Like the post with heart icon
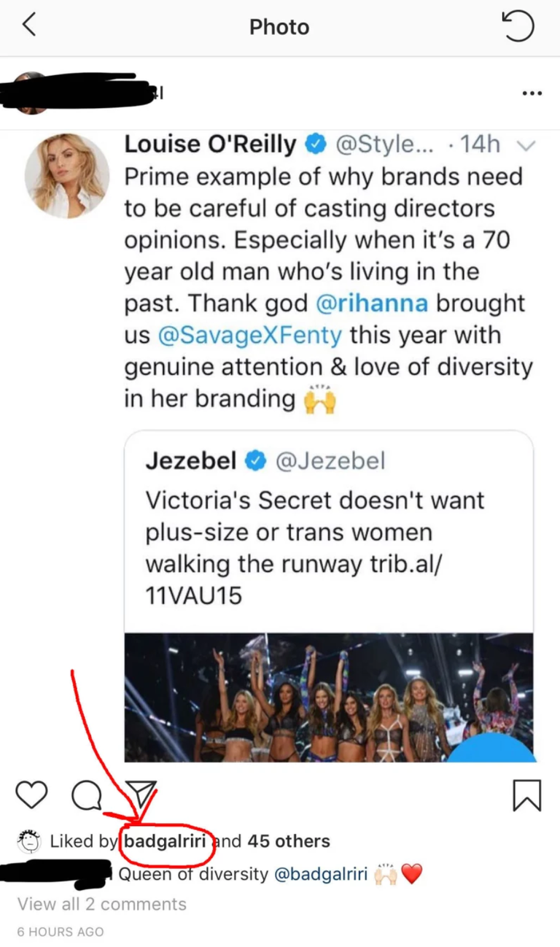Image resolution: width=560 pixels, height=947 pixels. pyautogui.click(x=31, y=794)
